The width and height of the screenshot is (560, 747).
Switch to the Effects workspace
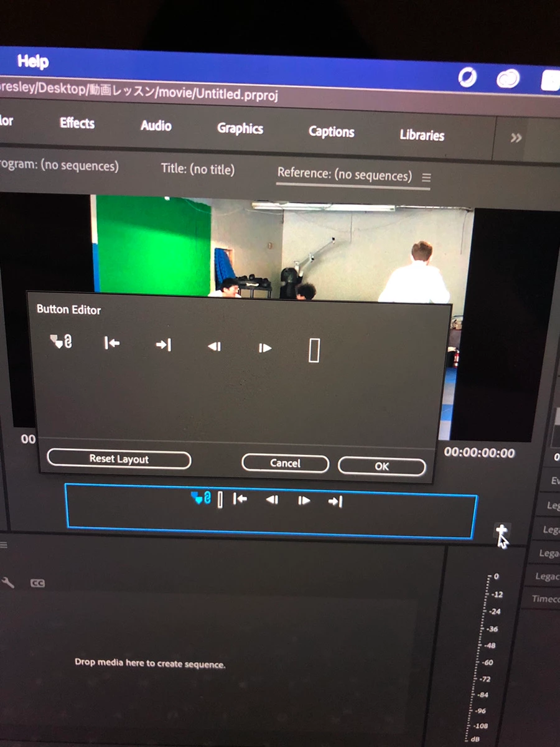(x=77, y=123)
